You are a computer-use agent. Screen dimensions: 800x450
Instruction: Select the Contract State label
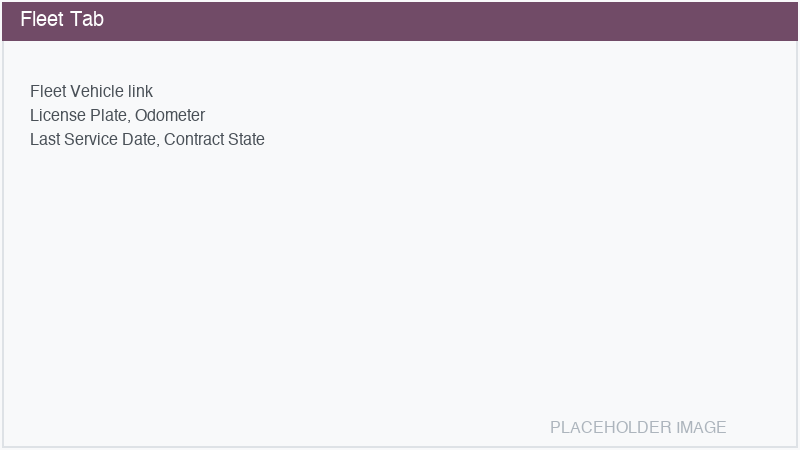click(214, 140)
